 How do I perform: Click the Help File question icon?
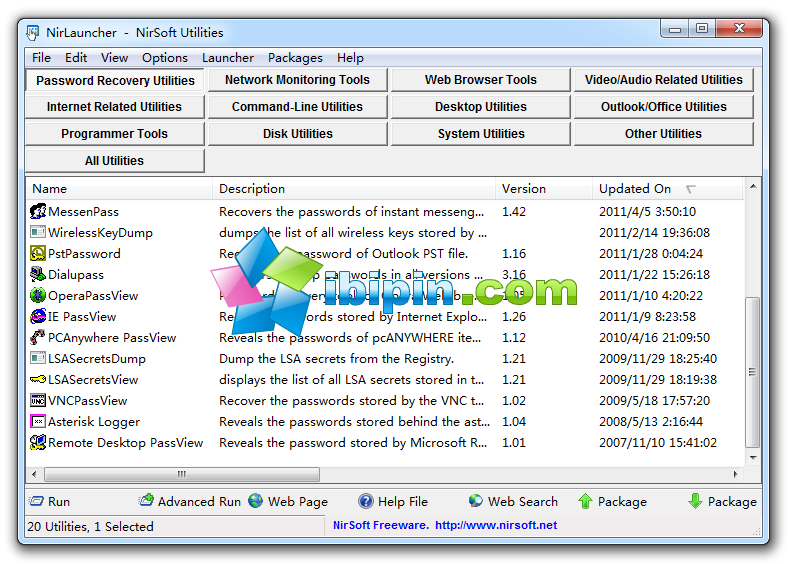point(366,501)
